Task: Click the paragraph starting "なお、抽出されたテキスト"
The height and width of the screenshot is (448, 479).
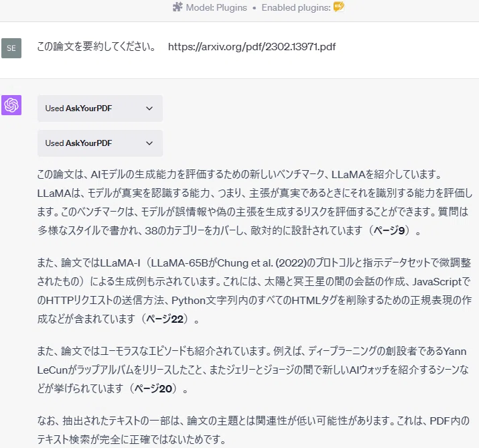Action: click(x=253, y=430)
